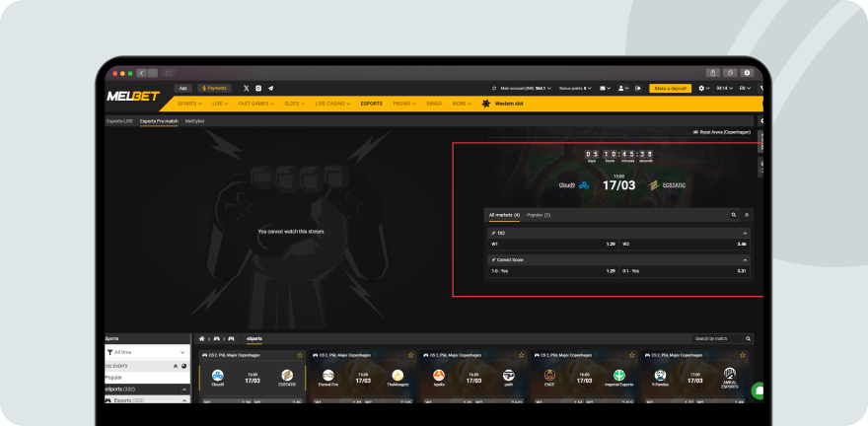Click the Western slot star icon
Viewport: 868px width, 426px height.
(486, 104)
